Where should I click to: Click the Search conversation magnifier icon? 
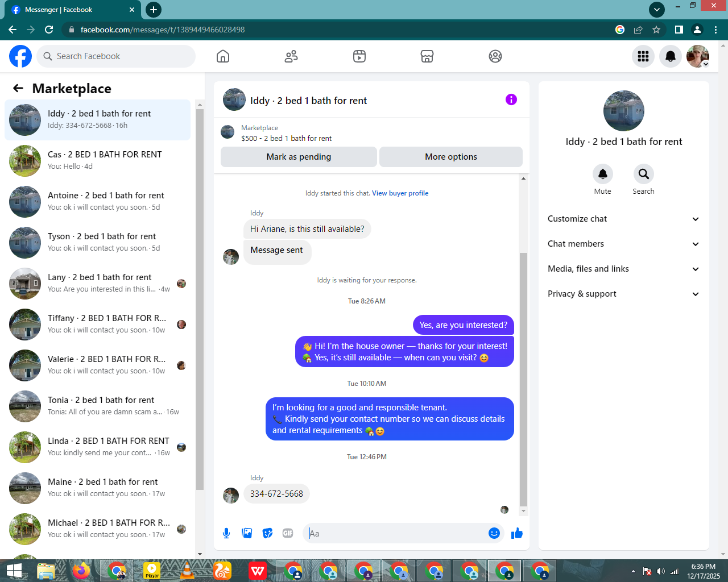pos(644,174)
